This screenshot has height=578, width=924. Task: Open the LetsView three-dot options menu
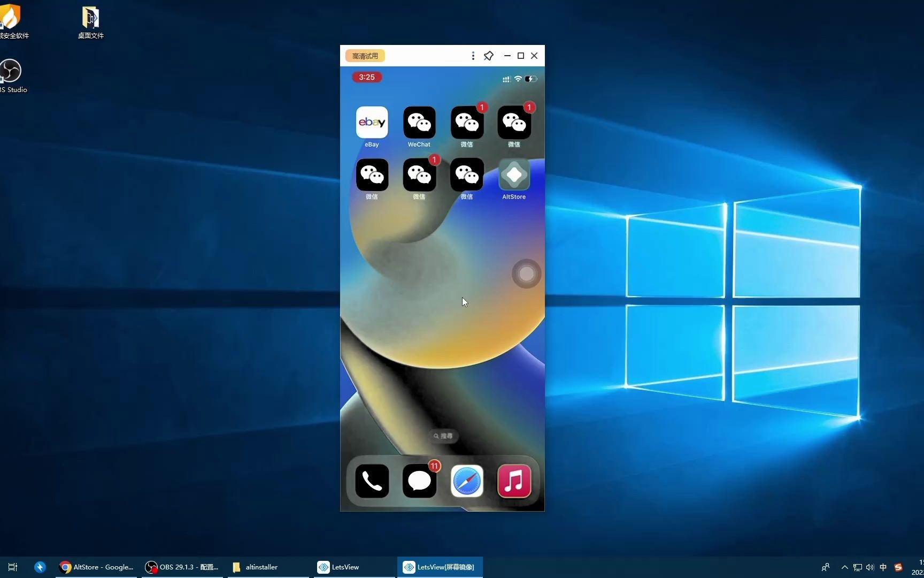[473, 56]
